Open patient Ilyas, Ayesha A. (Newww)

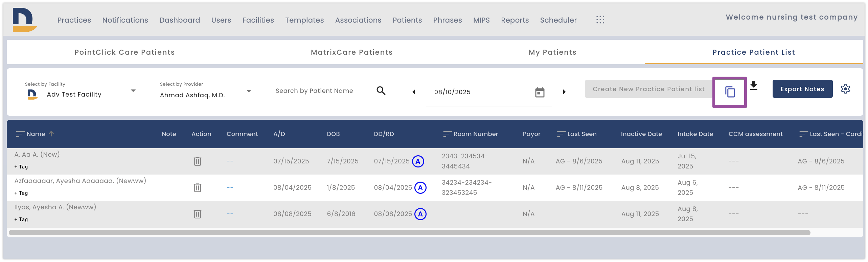point(55,207)
